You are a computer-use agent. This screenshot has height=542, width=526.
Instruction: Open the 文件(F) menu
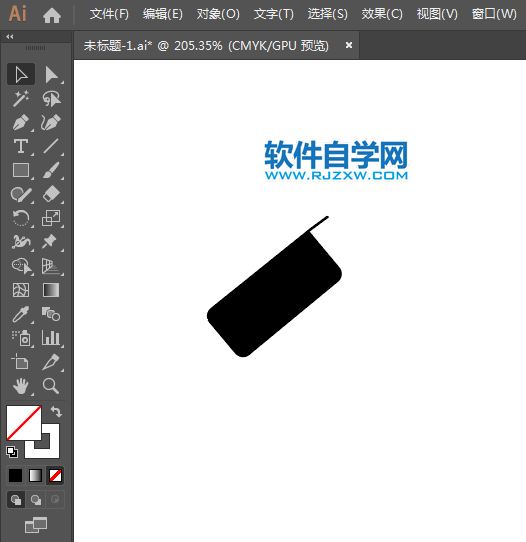(x=109, y=14)
